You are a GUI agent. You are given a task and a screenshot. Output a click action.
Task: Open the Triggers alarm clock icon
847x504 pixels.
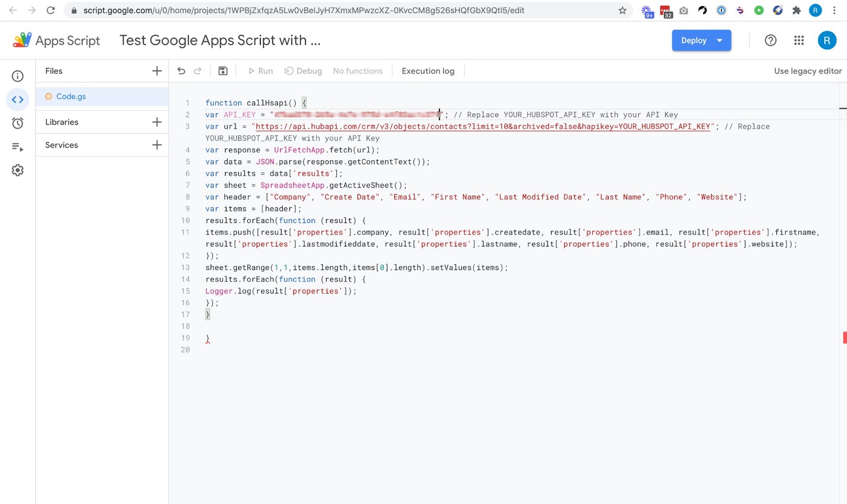pos(17,123)
